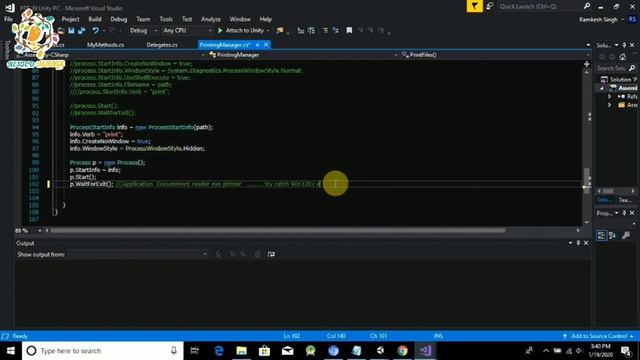
Task: Click the Solution Explorer auto-hide pin
Action: pos(624,45)
